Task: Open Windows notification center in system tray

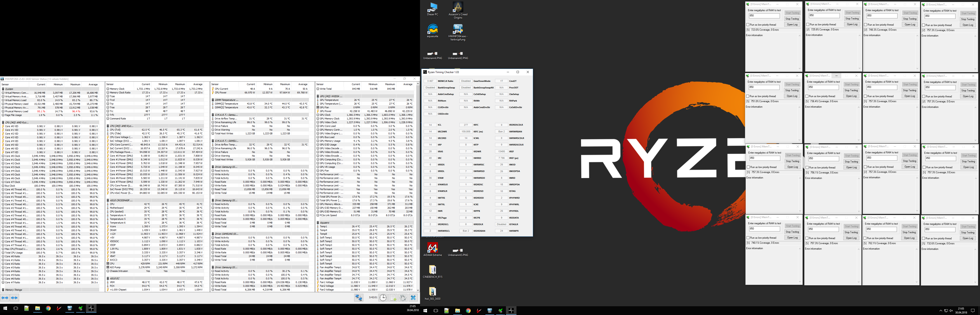Action: pyautogui.click(x=973, y=311)
